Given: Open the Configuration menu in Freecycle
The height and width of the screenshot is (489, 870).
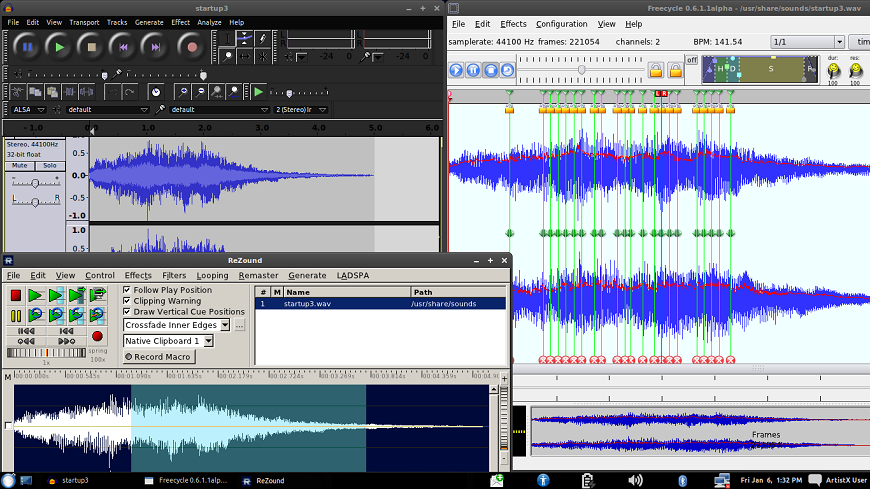Looking at the screenshot, I should click(561, 24).
